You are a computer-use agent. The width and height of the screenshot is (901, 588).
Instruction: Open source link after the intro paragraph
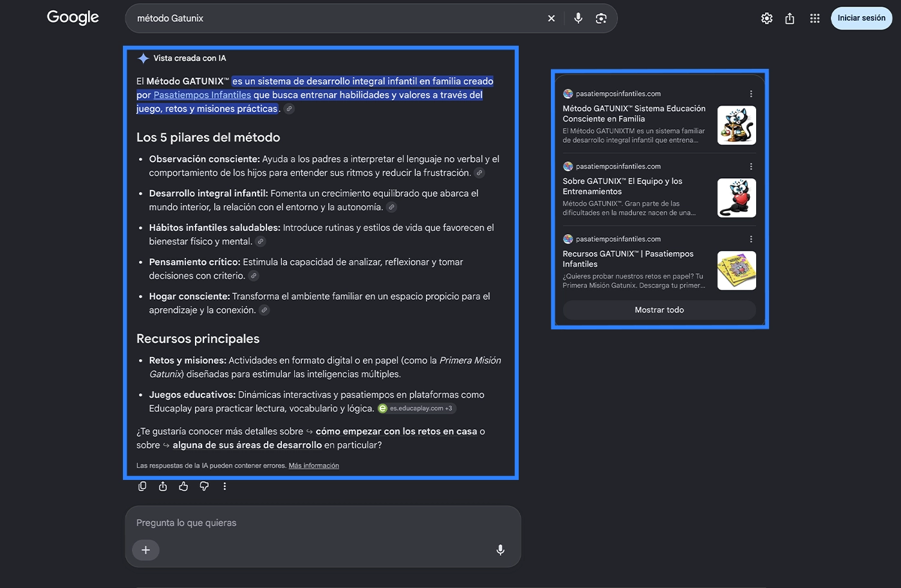290,109
